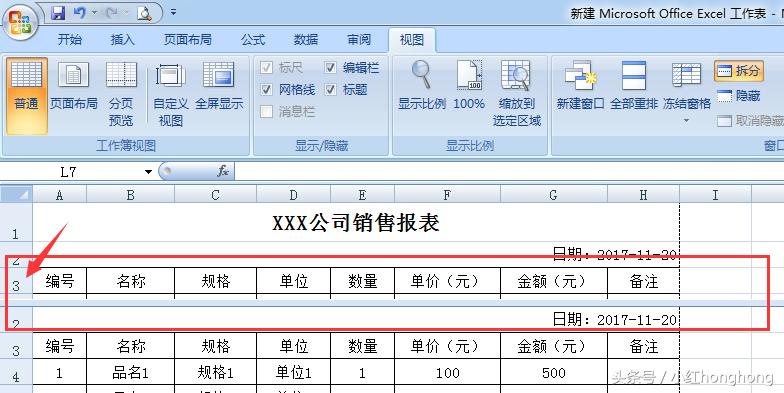Set zoom to 100%
The width and height of the screenshot is (784, 393).
pos(469,85)
